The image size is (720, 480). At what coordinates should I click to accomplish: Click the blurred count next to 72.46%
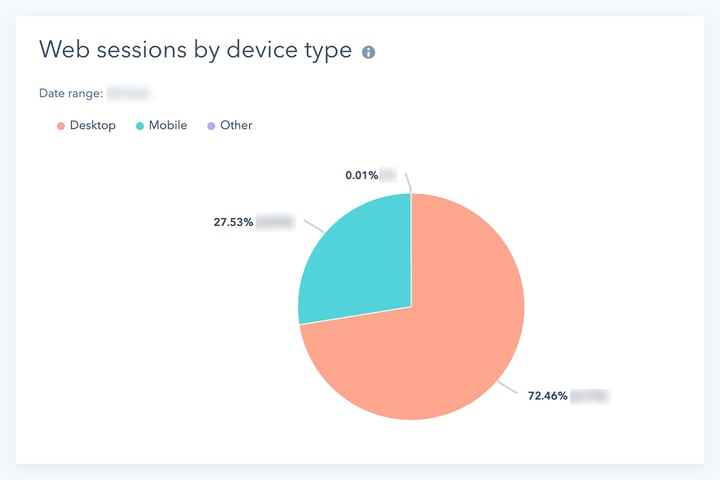point(590,396)
